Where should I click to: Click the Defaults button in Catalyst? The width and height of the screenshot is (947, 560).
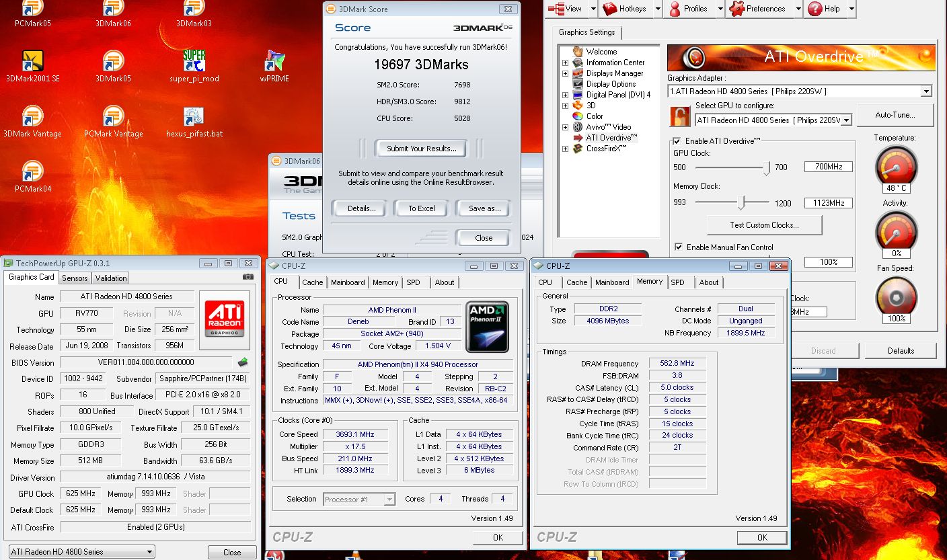[901, 350]
